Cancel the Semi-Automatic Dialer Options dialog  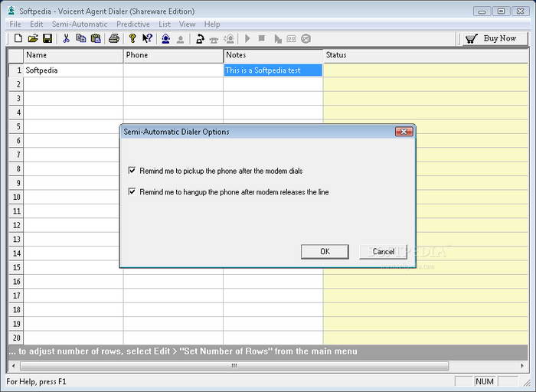tap(383, 252)
